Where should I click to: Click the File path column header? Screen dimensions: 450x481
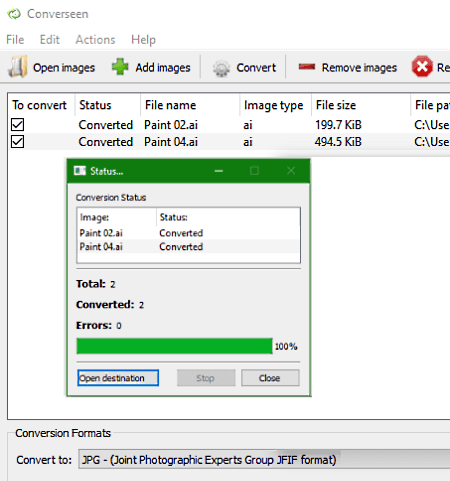[431, 105]
